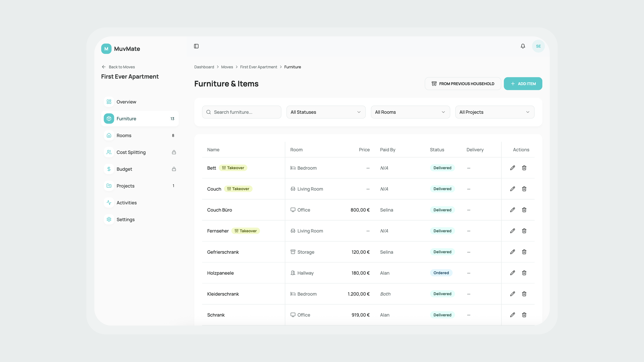Open the All Projects dropdown
This screenshot has width=644, height=362.
click(x=494, y=112)
